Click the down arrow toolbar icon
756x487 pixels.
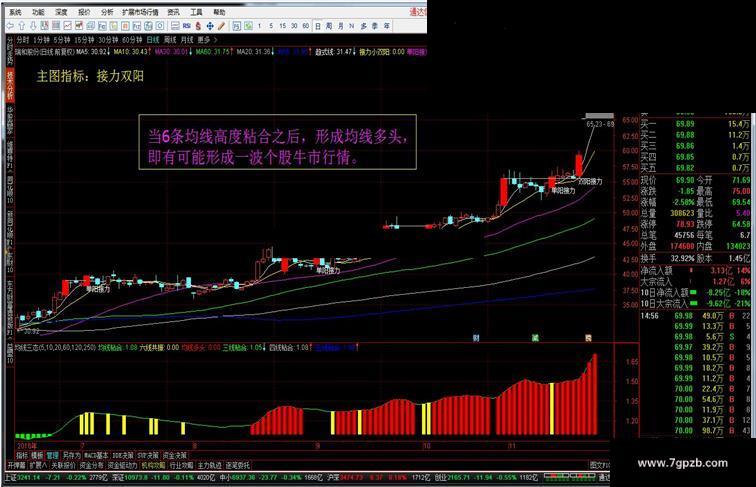33,26
